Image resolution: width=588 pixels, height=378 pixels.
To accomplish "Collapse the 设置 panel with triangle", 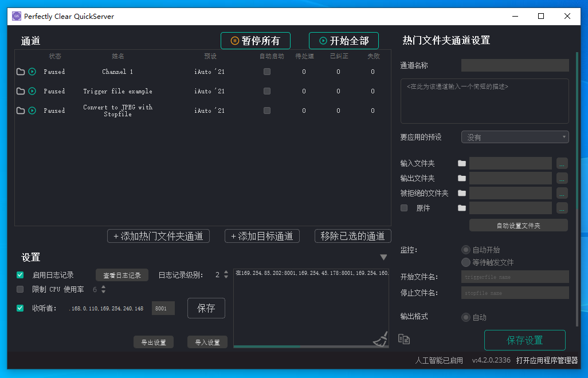I will pos(383,257).
